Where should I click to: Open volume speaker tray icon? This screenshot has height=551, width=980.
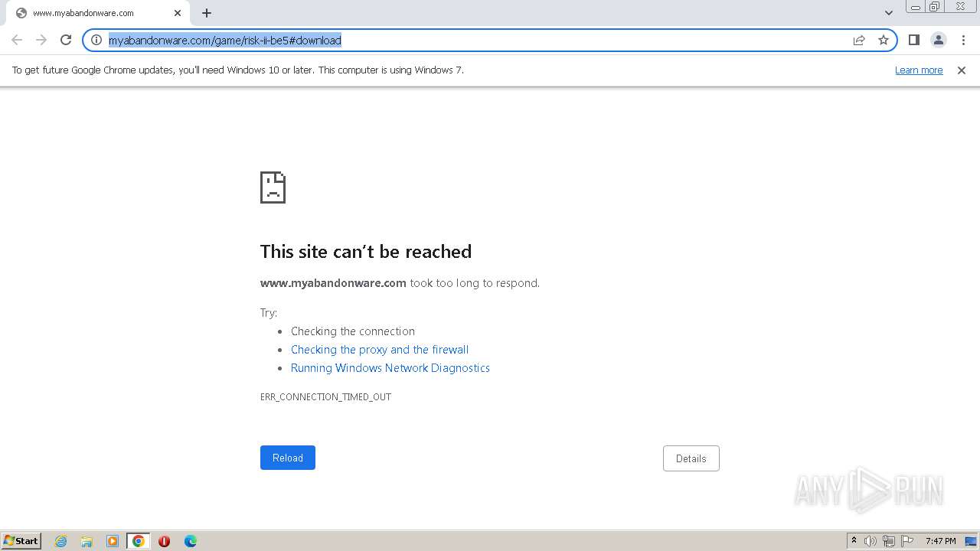coord(871,541)
